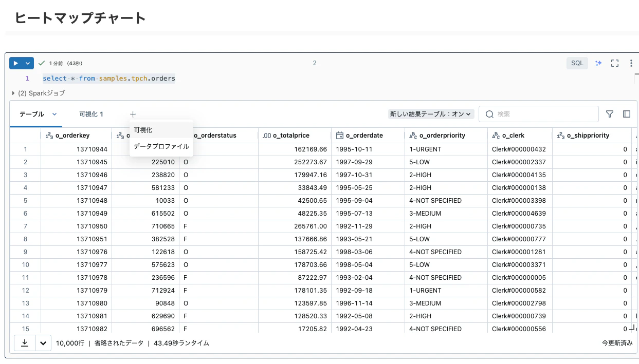This screenshot has width=639, height=364.
Task: Click the plus icon to add a tab
Action: click(x=133, y=114)
